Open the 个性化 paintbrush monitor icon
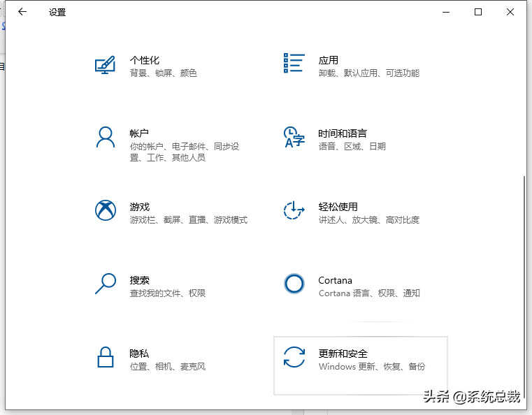This screenshot has height=415, width=532. pos(105,65)
